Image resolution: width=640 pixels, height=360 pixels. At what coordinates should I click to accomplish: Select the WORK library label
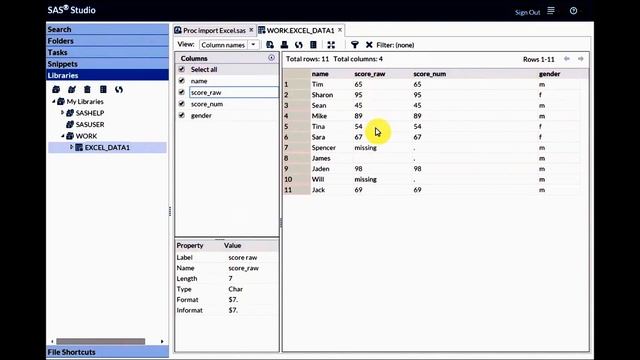pos(87,136)
